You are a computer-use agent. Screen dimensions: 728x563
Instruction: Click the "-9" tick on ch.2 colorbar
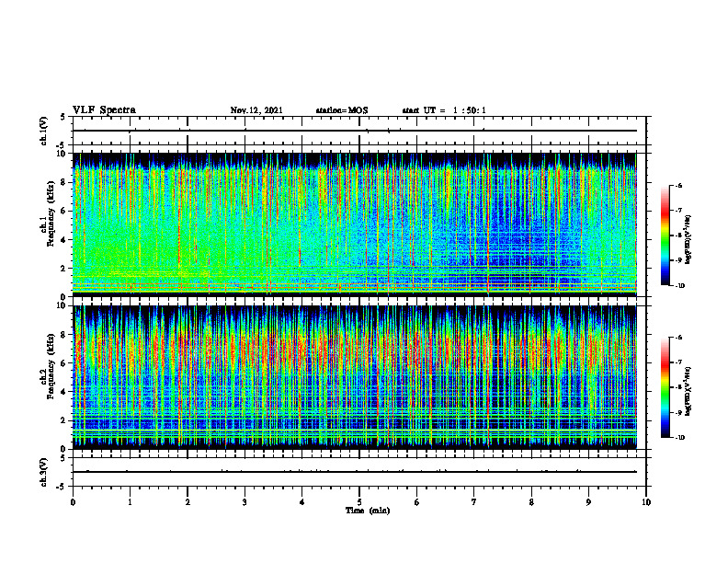678,412
